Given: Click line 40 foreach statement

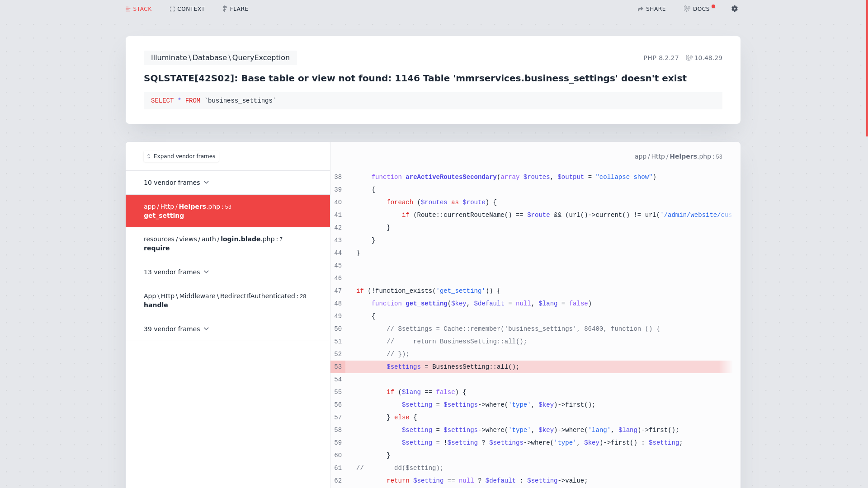Looking at the screenshot, I should [x=441, y=202].
